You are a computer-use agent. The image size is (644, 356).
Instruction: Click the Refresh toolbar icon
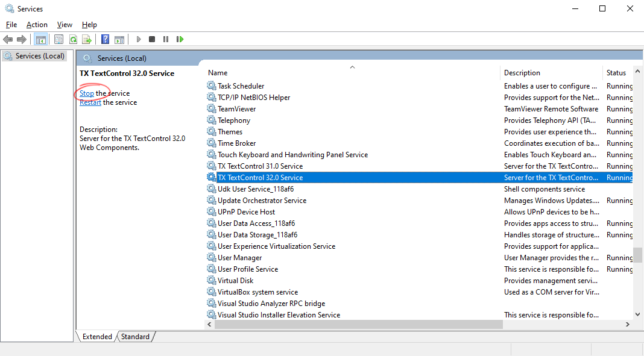(73, 40)
